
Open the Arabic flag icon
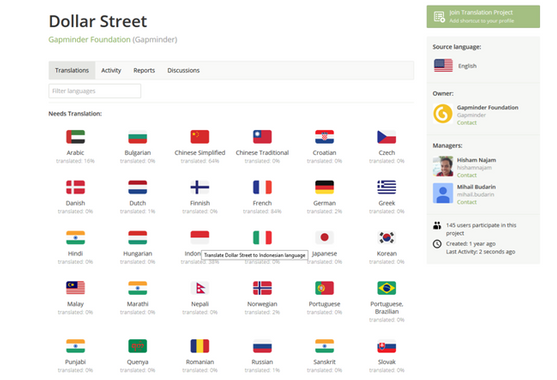pyautogui.click(x=75, y=137)
